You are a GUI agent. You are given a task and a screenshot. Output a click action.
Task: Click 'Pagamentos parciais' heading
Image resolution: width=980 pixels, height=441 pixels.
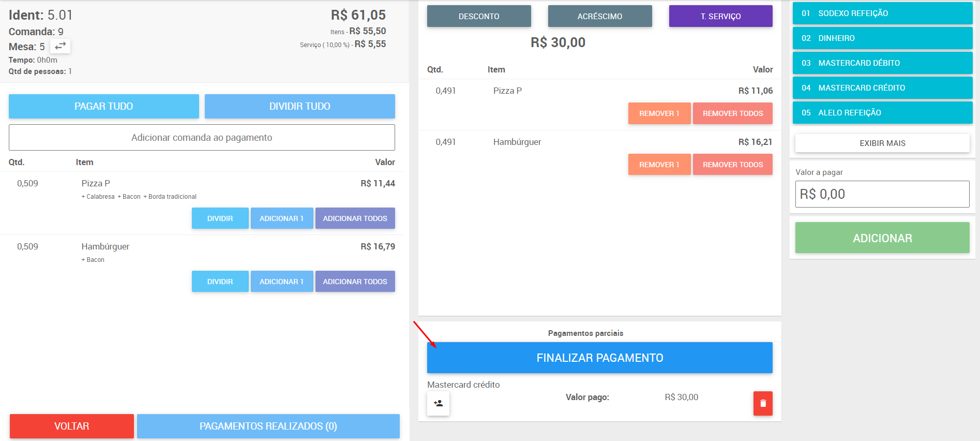(585, 333)
